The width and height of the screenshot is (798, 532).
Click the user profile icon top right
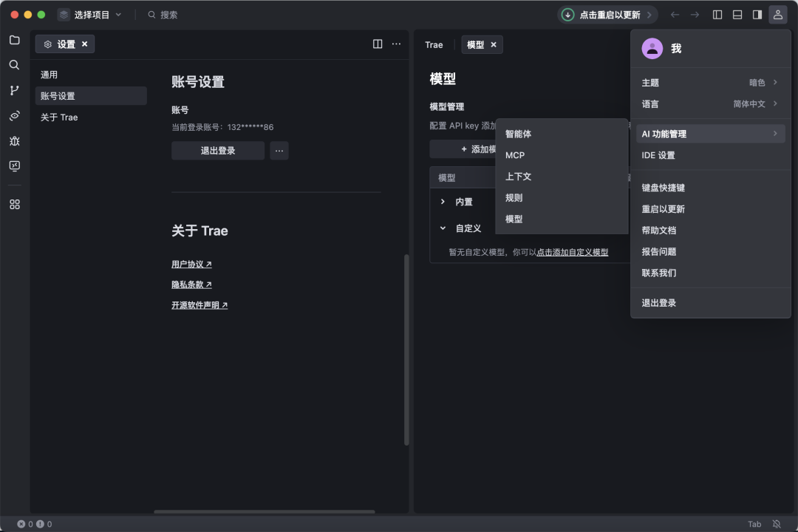(777, 15)
